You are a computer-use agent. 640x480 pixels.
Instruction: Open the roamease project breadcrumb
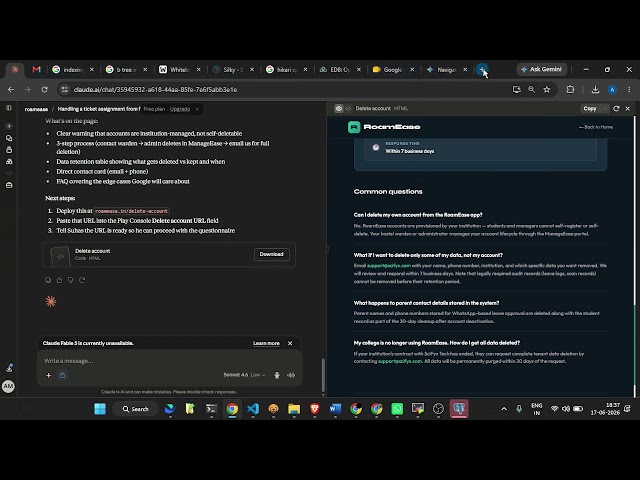[x=36, y=109]
